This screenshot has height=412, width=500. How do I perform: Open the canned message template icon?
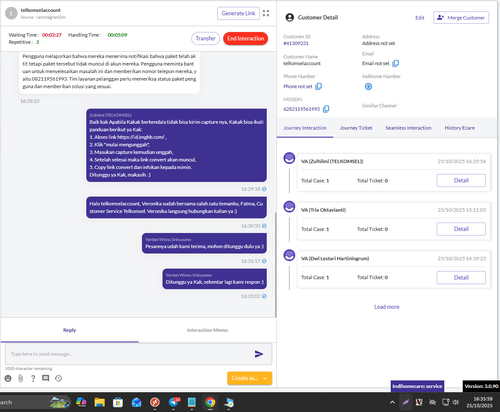coord(46,378)
